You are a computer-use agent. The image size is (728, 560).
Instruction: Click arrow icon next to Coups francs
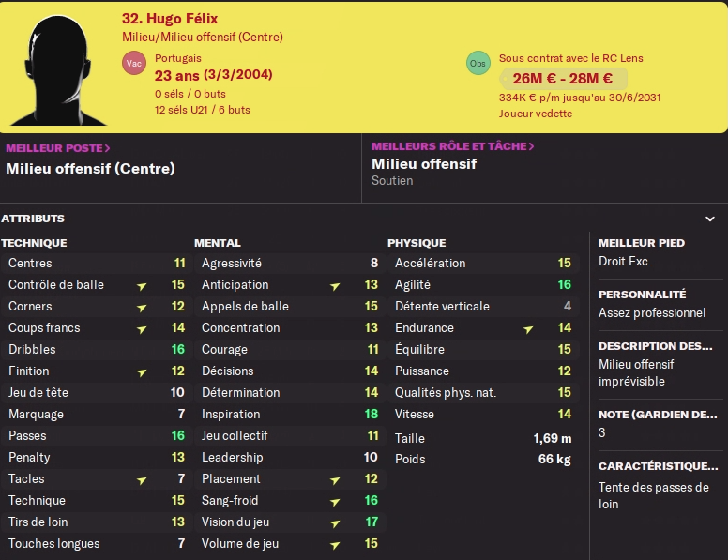click(142, 328)
